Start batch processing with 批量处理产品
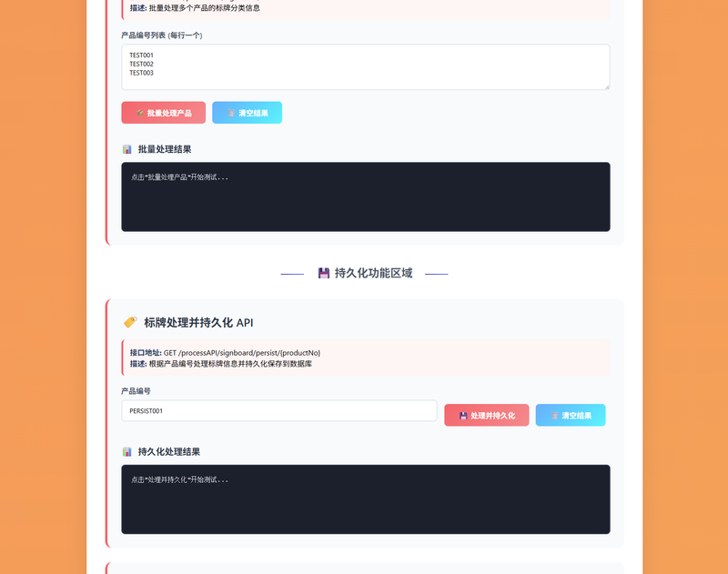This screenshot has height=574, width=728. point(164,113)
